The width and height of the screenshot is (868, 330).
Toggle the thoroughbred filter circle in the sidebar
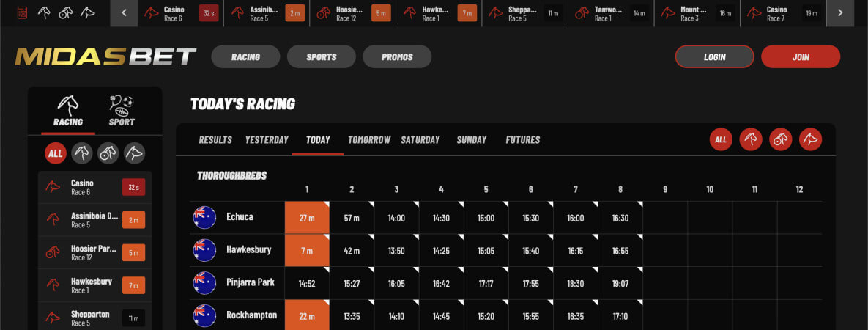(x=82, y=153)
